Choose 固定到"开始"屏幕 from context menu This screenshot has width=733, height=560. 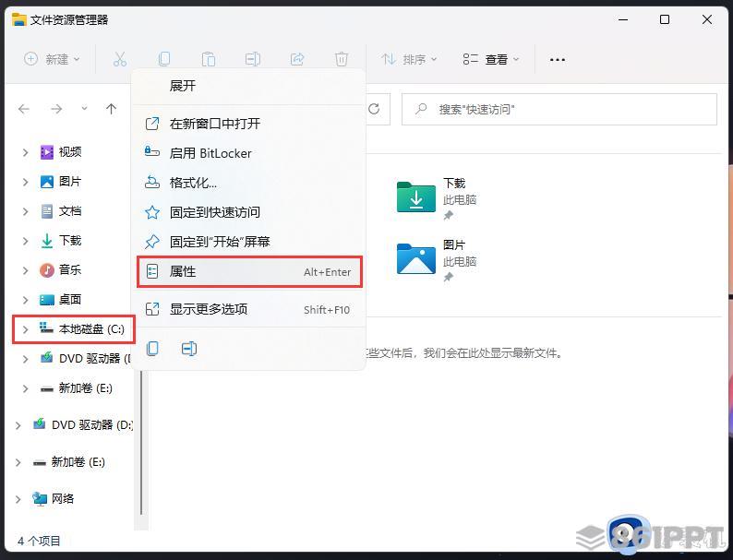tap(249, 242)
